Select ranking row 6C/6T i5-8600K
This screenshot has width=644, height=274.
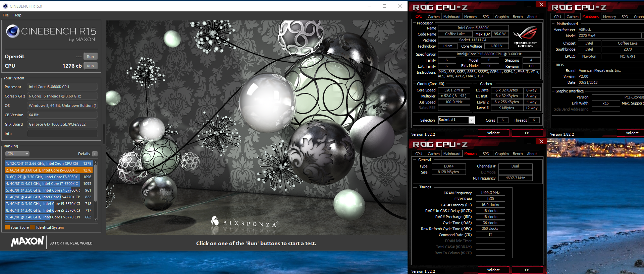pos(49,170)
